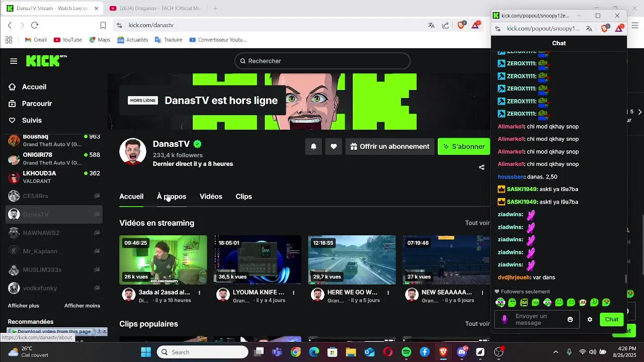This screenshot has height=362, width=644.
Task: Click the popout chat window scrollbar
Action: click(625, 279)
